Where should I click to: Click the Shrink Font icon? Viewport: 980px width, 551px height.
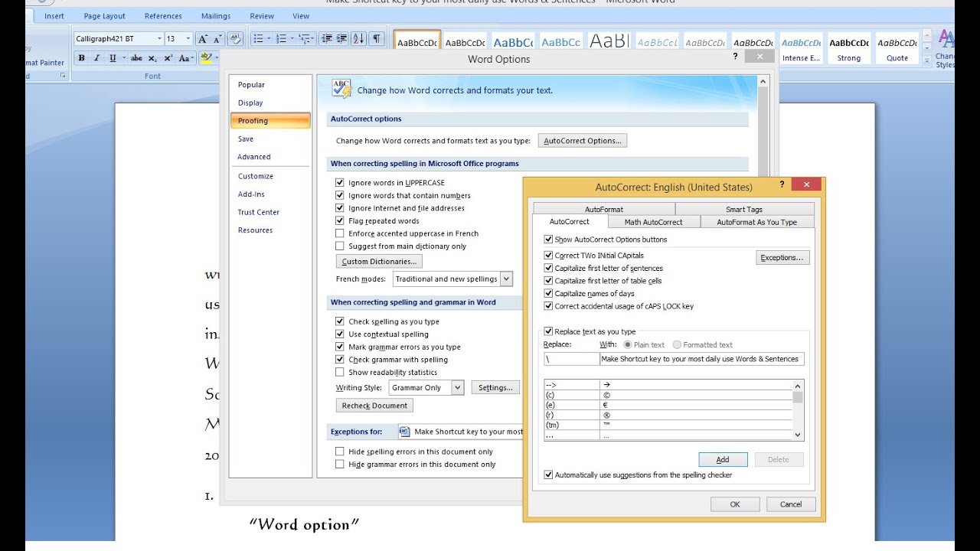217,39
